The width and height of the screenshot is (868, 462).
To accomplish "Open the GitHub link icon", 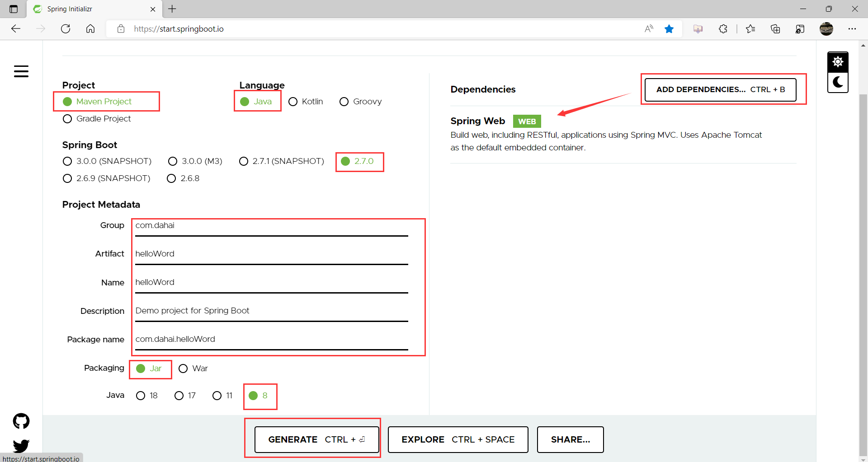I will tap(21, 421).
